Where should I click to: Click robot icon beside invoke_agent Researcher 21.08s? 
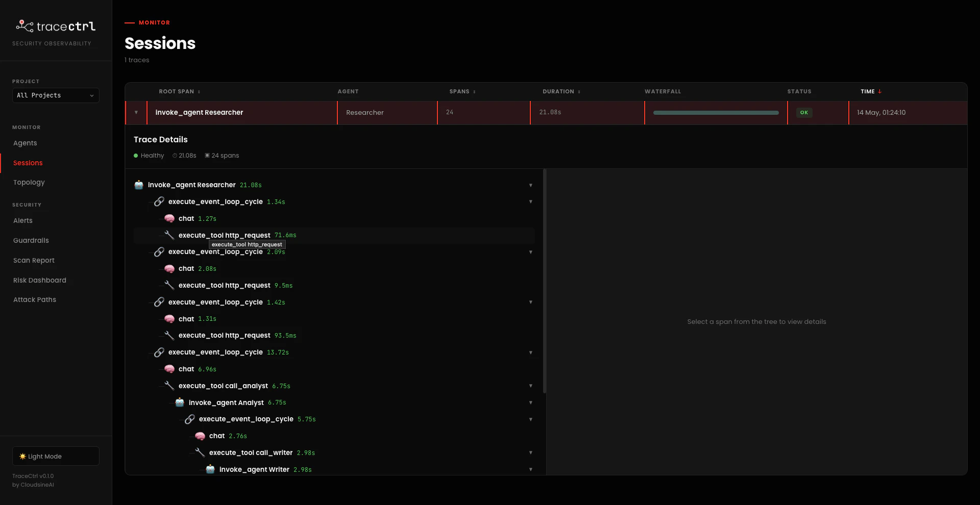click(139, 185)
